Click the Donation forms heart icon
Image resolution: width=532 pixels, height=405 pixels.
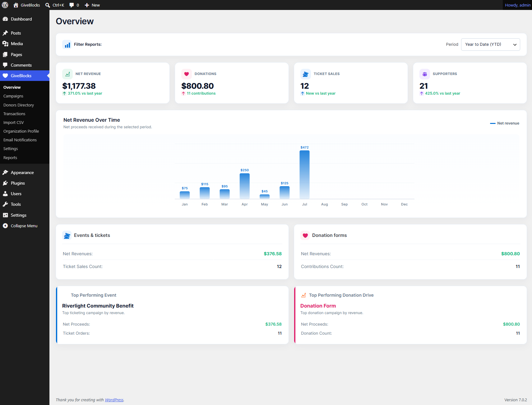coord(305,236)
